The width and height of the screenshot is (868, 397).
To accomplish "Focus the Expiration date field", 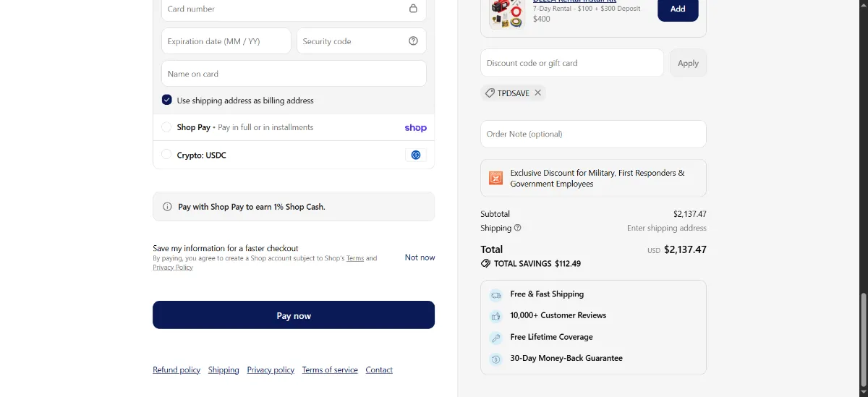I will coord(226,41).
